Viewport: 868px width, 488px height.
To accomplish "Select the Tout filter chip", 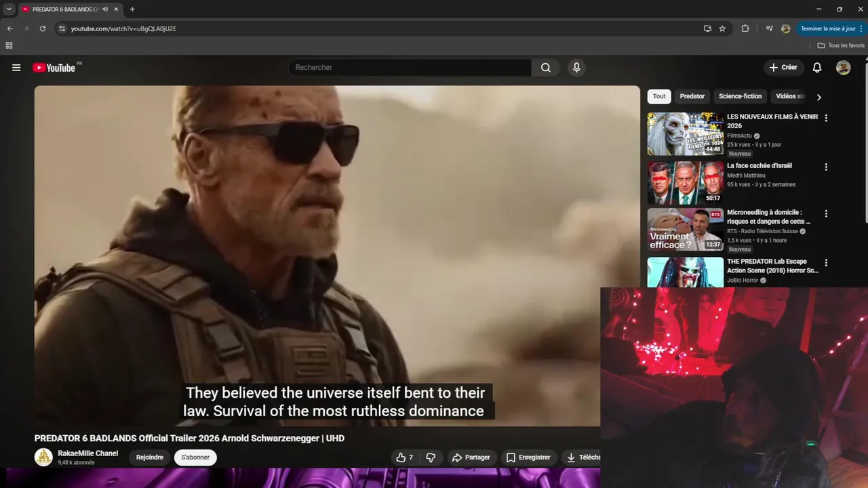I will (659, 96).
